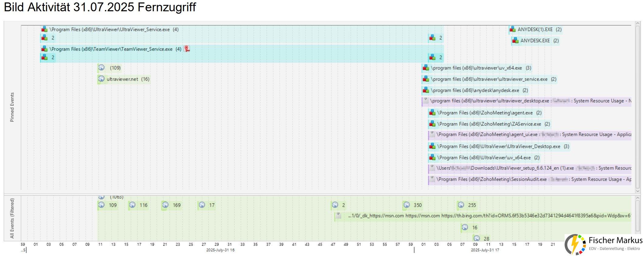Click the "ANYDESK(1).EXE (2)" label text

click(x=540, y=29)
